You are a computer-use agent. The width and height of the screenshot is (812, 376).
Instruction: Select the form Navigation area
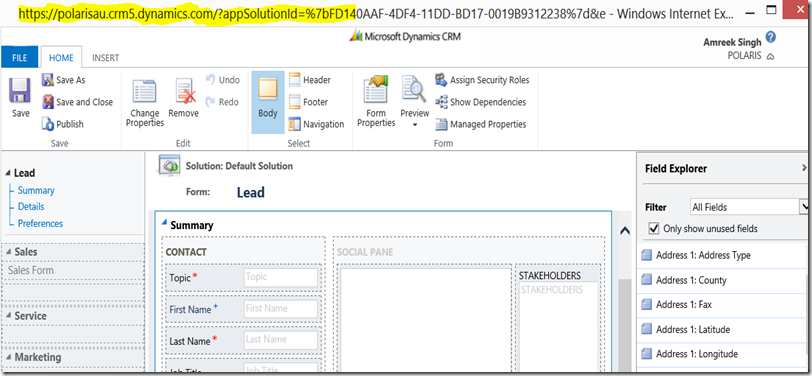click(316, 124)
